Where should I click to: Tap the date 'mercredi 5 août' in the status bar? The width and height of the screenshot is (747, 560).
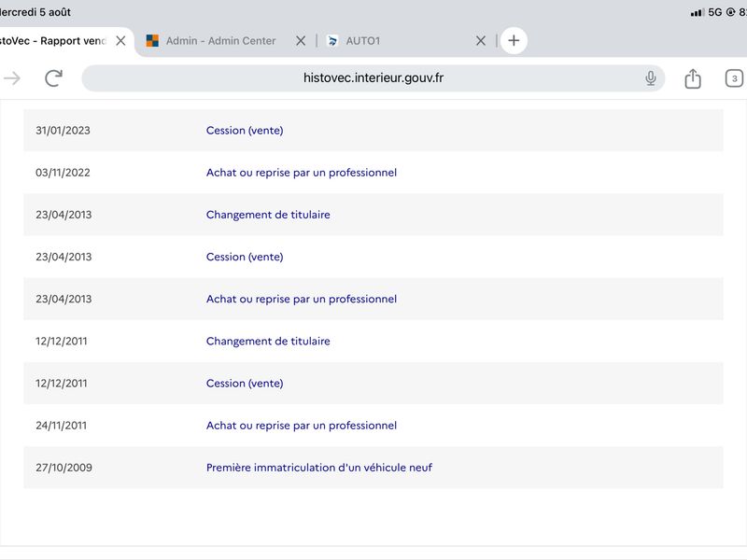(x=35, y=12)
